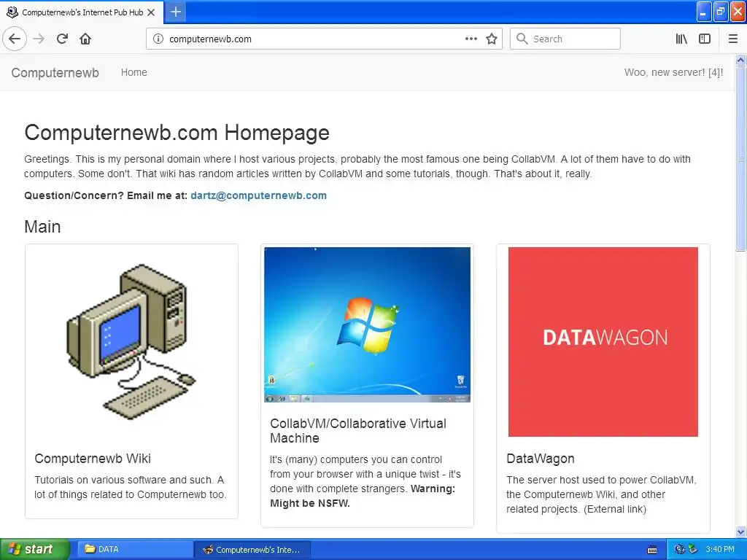The width and height of the screenshot is (747, 560).
Task: Open the Firefox hamburger menu
Action: (733, 39)
